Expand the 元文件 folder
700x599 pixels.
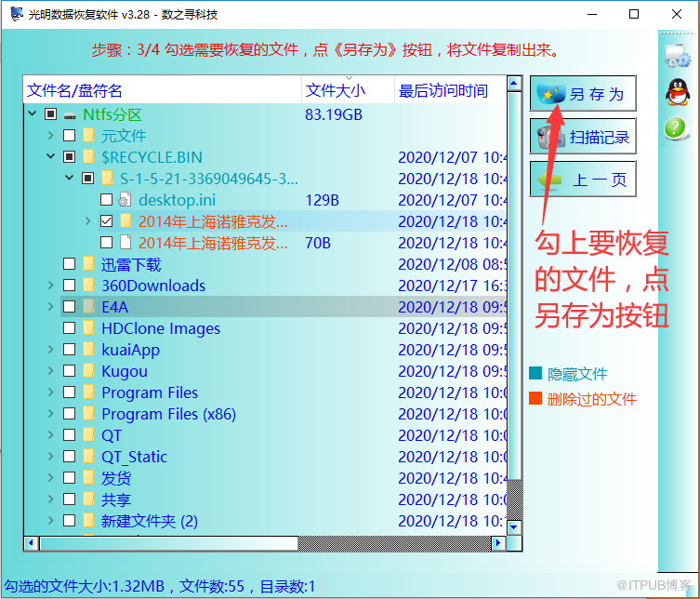coord(50,136)
